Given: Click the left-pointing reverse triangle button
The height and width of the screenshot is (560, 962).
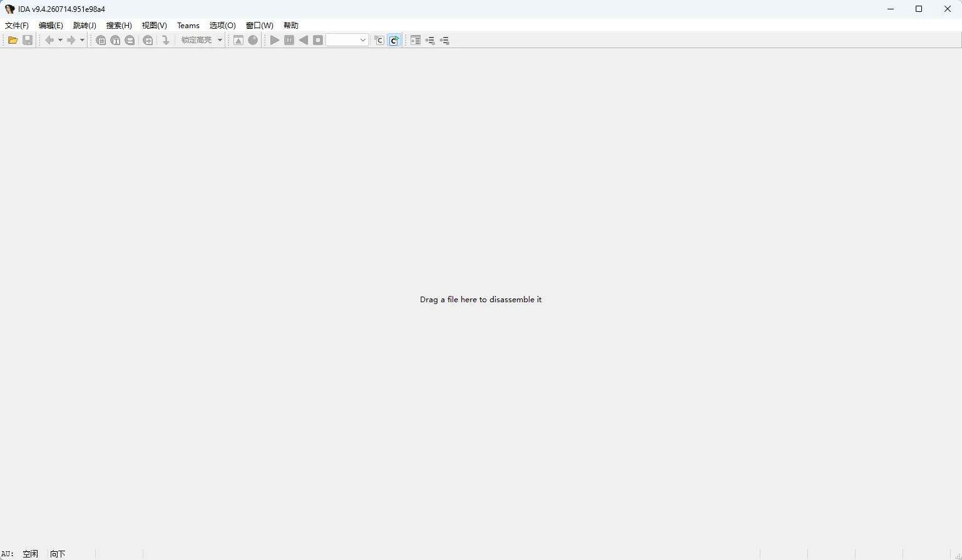Looking at the screenshot, I should (304, 40).
